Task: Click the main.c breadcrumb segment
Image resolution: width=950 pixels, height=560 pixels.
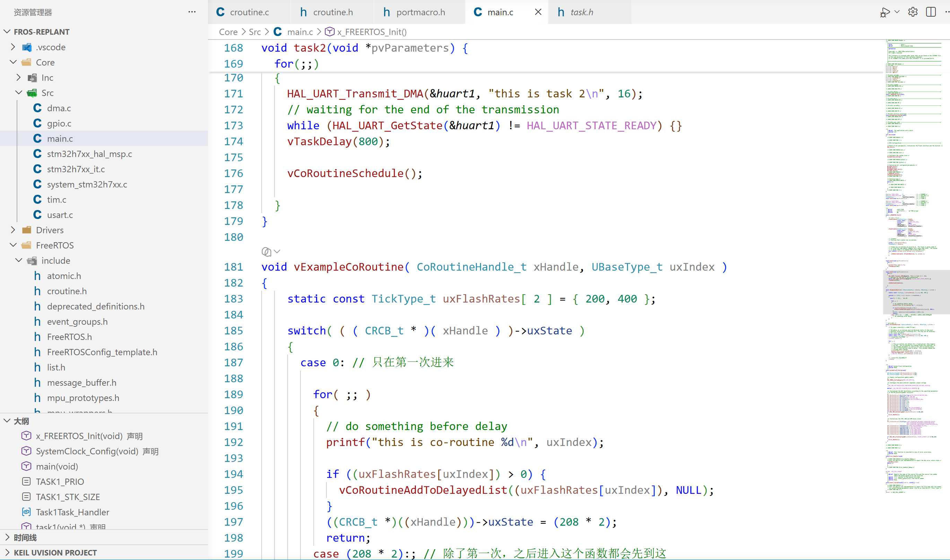Action: point(293,32)
